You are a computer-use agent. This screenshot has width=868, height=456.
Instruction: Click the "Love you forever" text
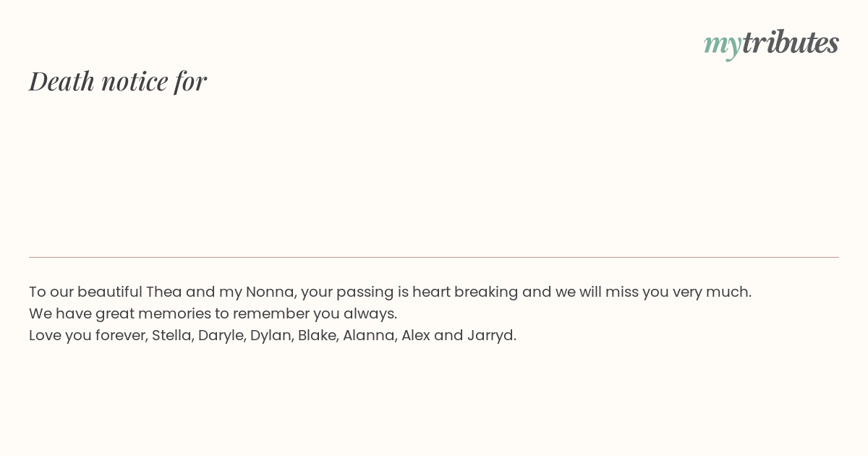click(x=87, y=335)
